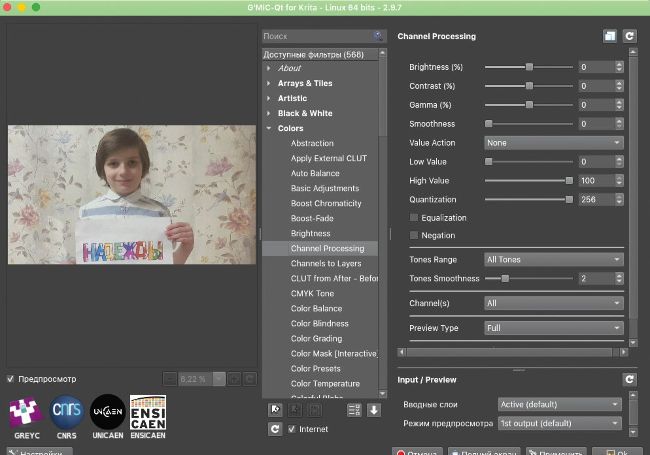Open the Tones Range dropdown
The image size is (650, 455).
click(x=553, y=259)
